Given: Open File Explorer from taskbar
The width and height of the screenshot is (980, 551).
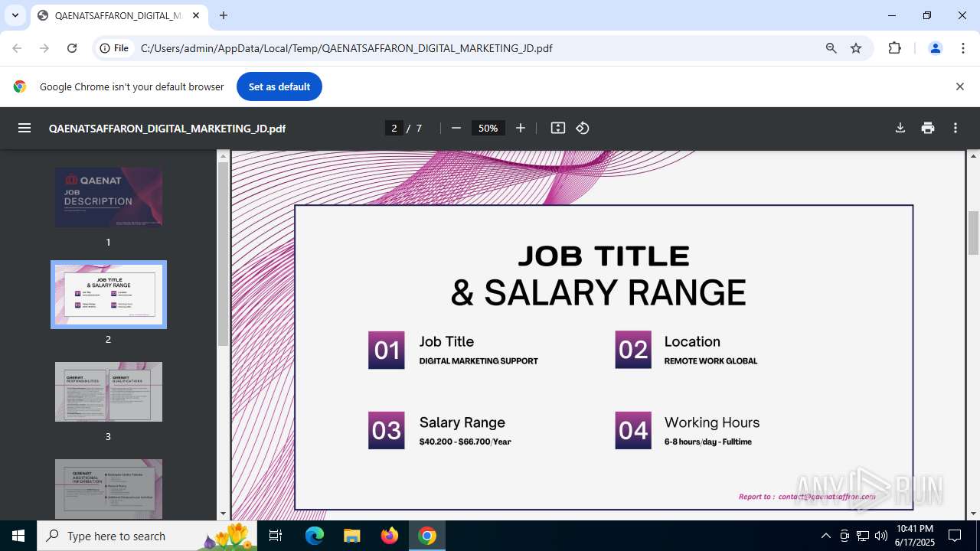Looking at the screenshot, I should [x=352, y=536].
